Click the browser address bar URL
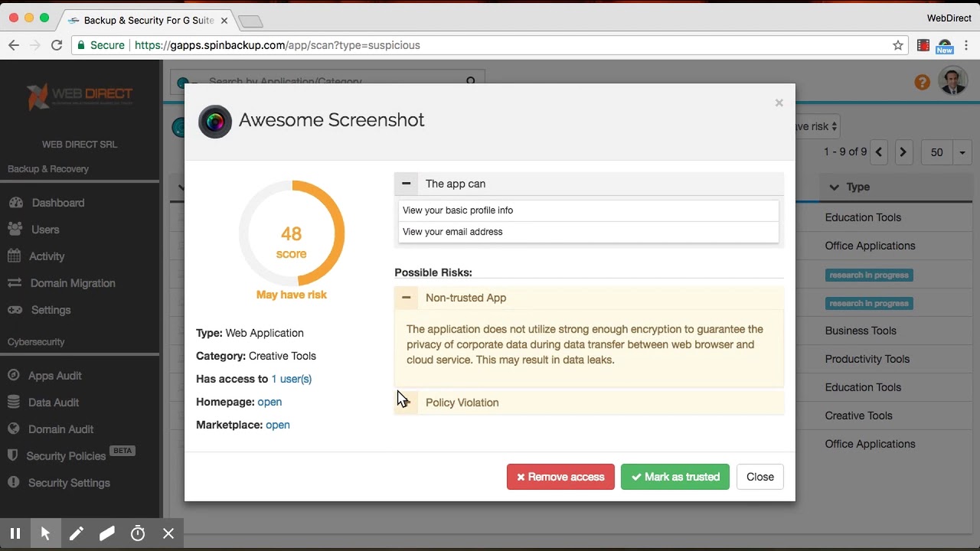 coord(277,45)
